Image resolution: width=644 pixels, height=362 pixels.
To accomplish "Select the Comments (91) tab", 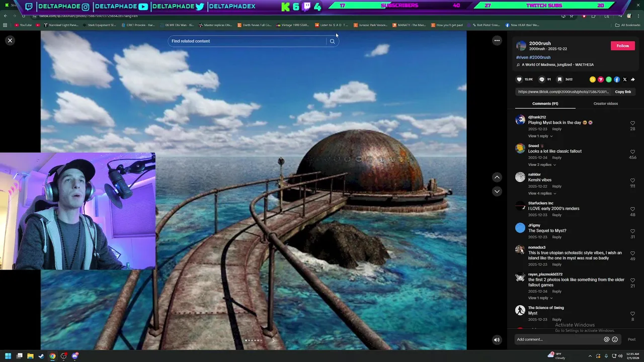I will [x=545, y=104].
